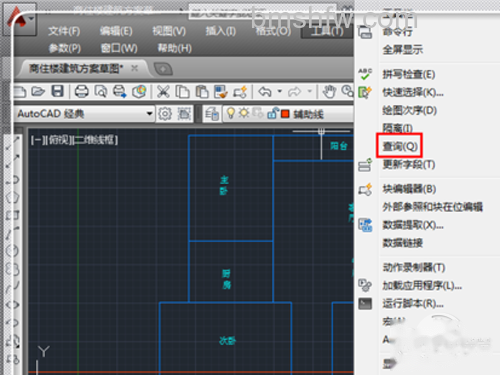500x375 pixels.
Task: Open the 二维线框 visual style menu
Action: [x=94, y=140]
